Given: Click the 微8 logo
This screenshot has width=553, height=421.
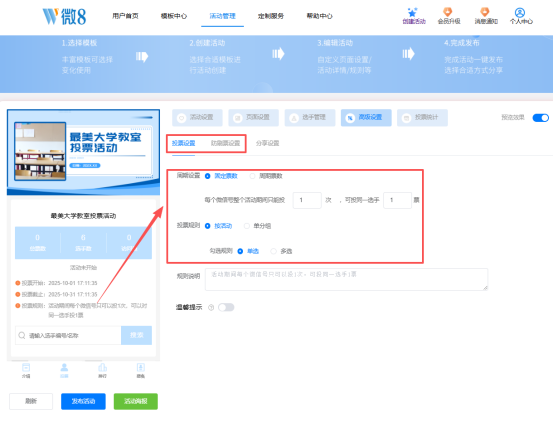Looking at the screenshot, I should (64, 17).
